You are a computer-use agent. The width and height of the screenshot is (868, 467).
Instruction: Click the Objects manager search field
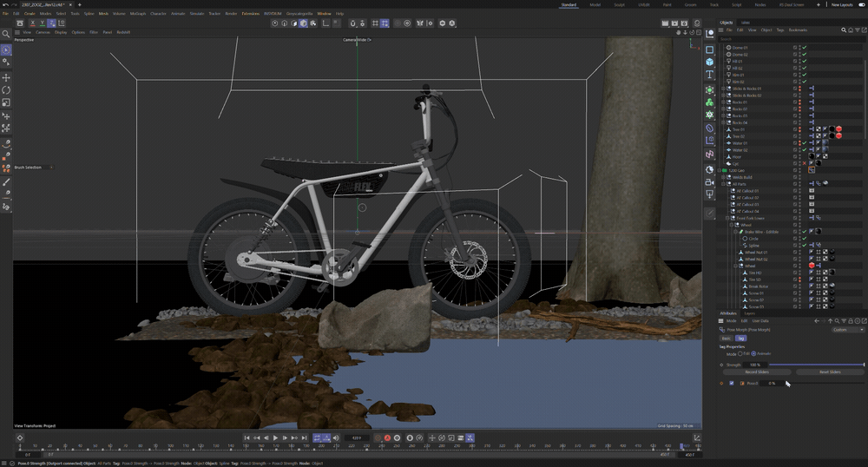[790, 39]
